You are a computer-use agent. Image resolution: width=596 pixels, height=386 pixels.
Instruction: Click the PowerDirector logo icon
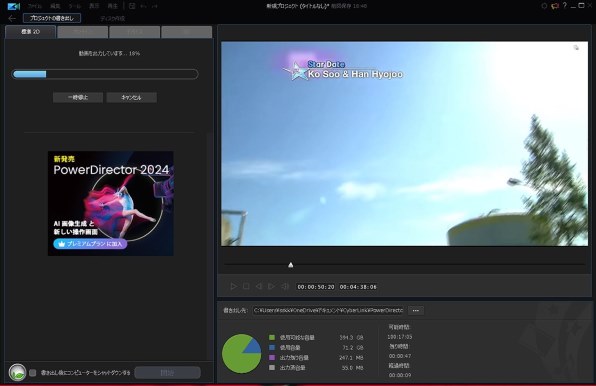tap(13, 6)
